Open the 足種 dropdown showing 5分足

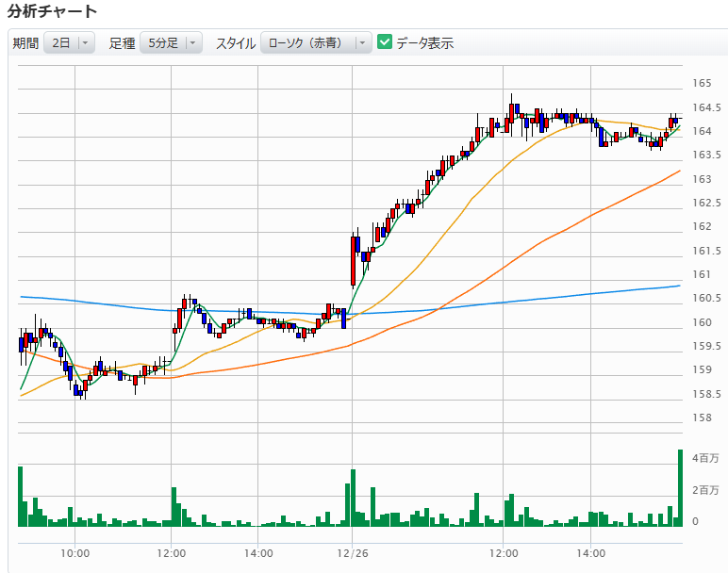point(171,42)
